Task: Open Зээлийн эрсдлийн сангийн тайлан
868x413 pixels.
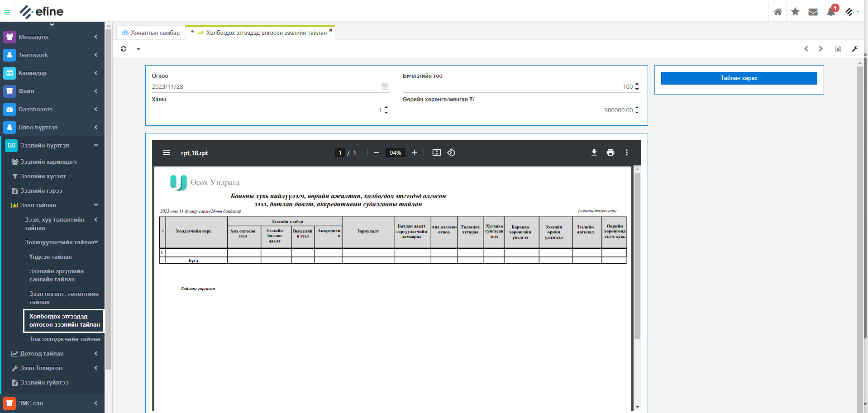Action: [x=57, y=275]
